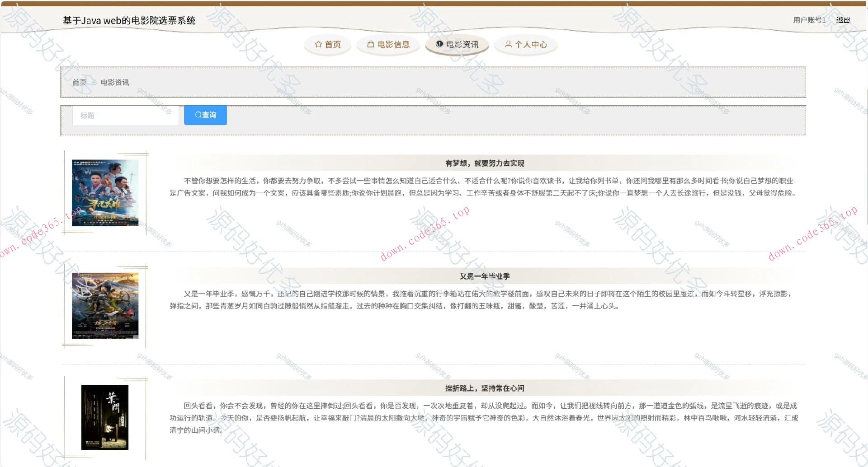Click the person icon on 个人中心 button

[509, 44]
